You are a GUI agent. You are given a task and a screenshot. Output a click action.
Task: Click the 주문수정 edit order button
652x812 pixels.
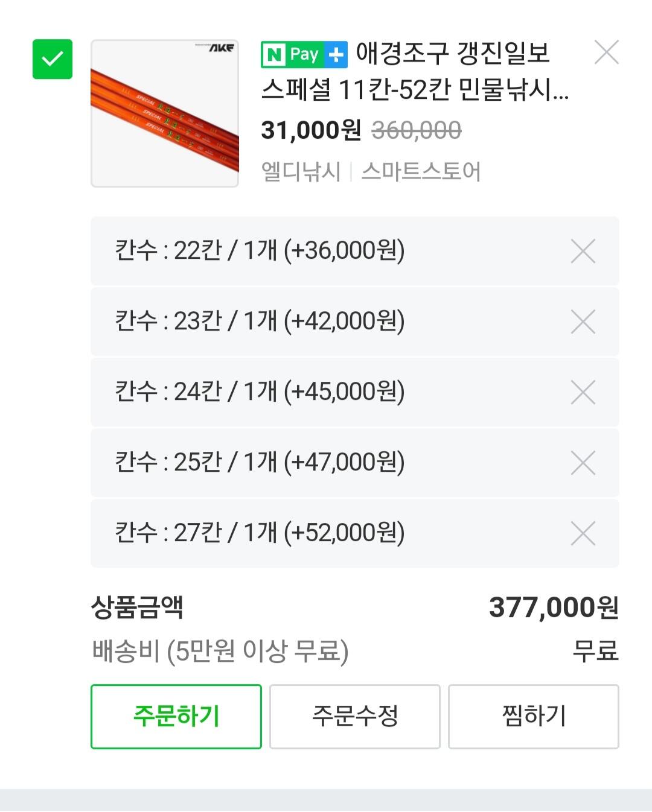tap(355, 717)
